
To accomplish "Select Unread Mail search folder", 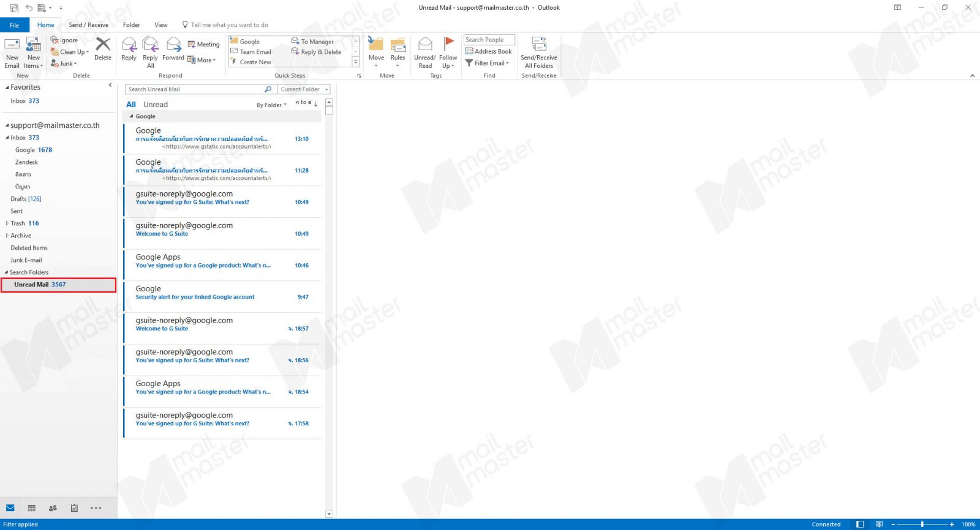I will 58,285.
